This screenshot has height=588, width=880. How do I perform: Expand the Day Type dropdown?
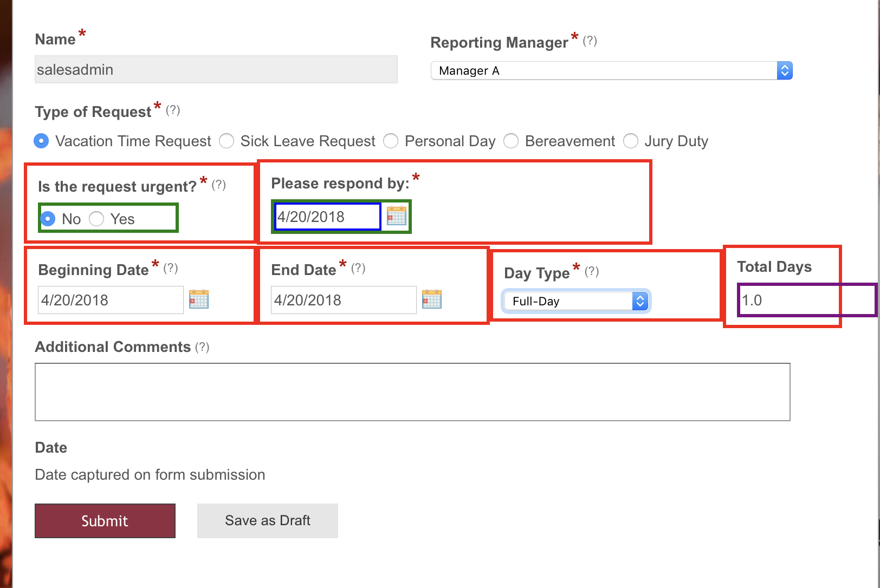point(575,301)
